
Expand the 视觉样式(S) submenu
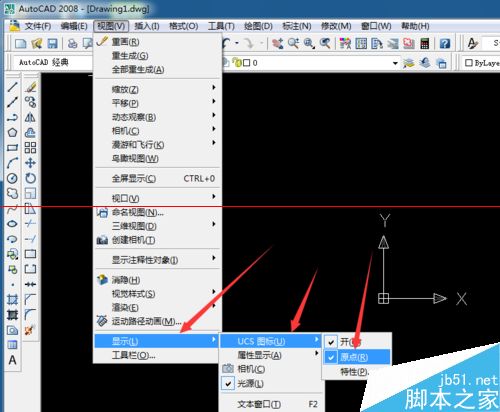point(158,294)
